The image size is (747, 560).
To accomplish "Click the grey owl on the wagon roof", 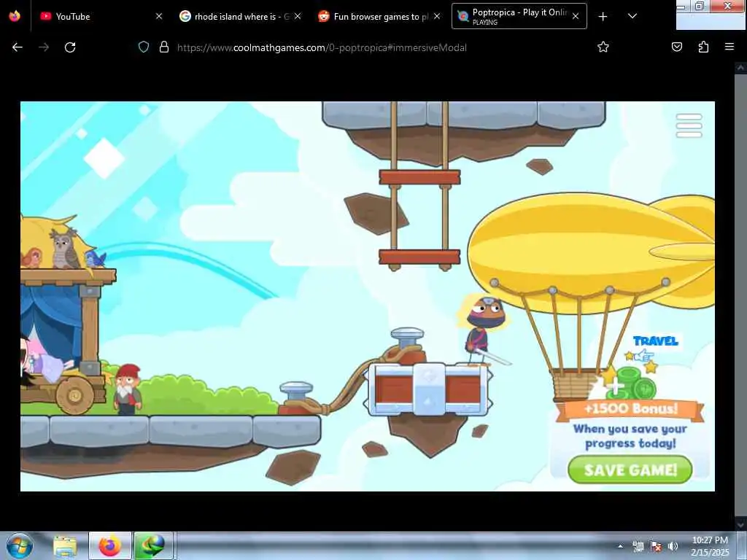I will [x=64, y=249].
